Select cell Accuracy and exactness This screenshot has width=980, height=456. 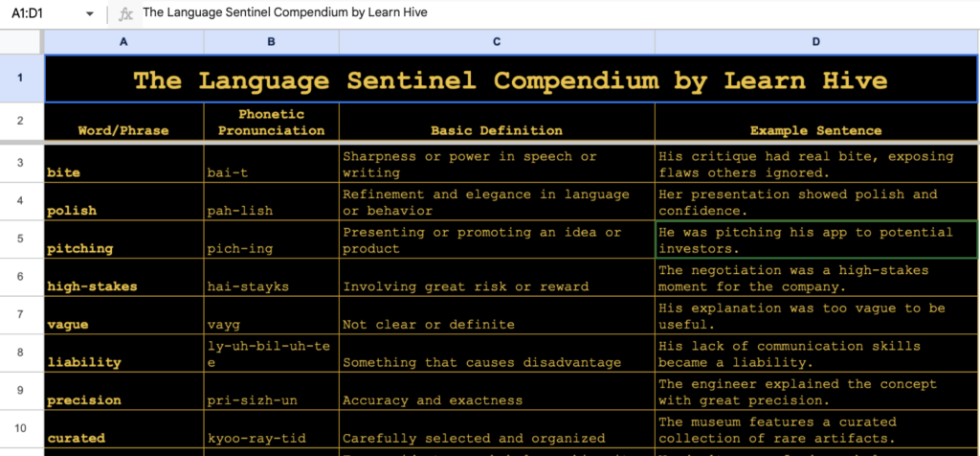[497, 391]
